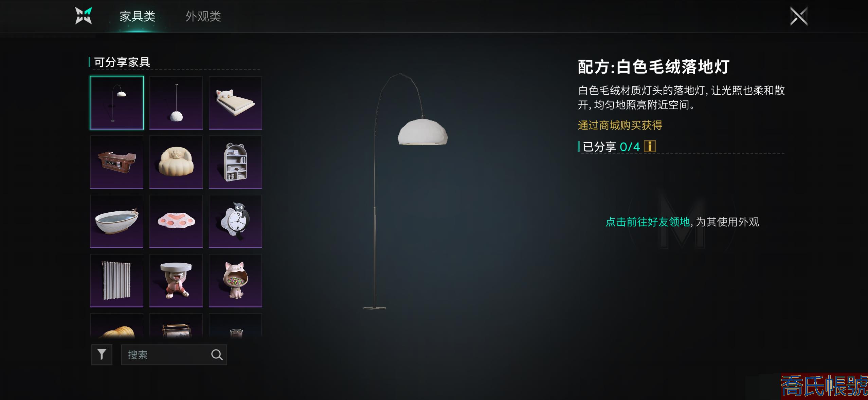Open the filter funnel icon
Image resolution: width=868 pixels, height=400 pixels.
(x=102, y=355)
